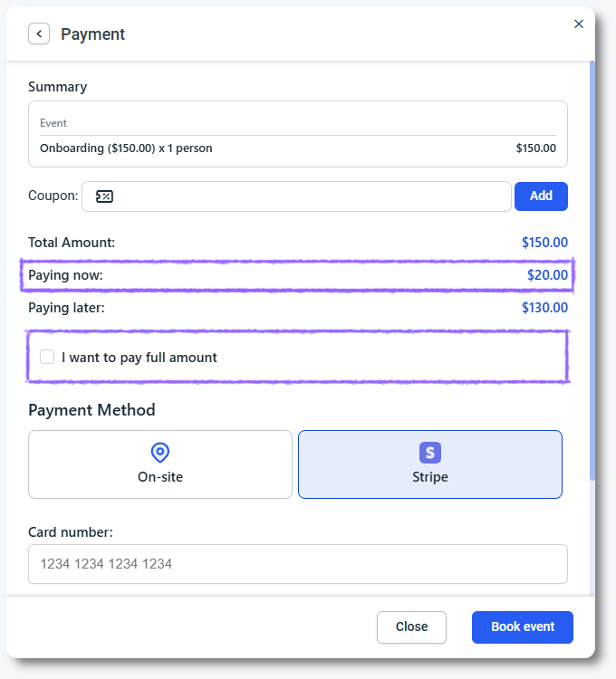616x679 pixels.
Task: Click the On-site location pin icon
Action: (x=160, y=453)
